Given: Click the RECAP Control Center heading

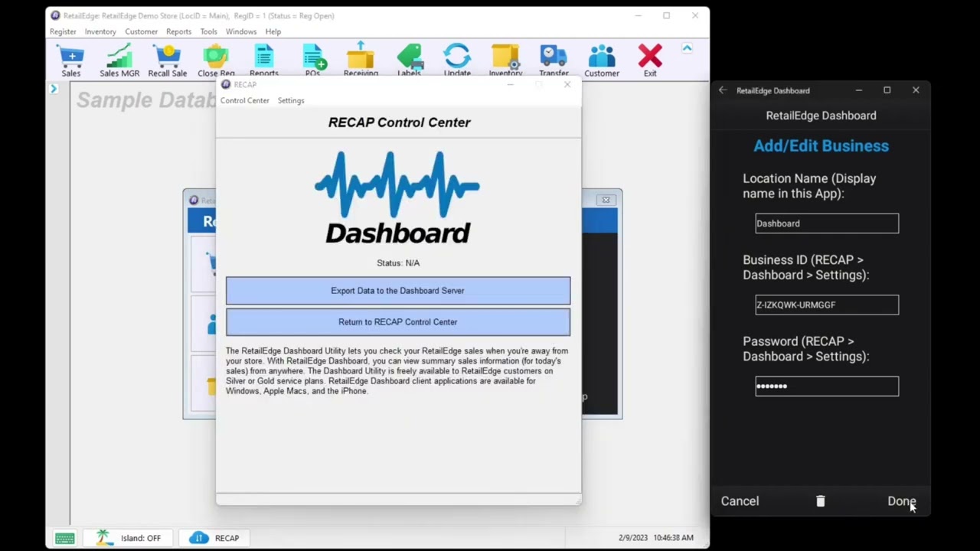Looking at the screenshot, I should [399, 122].
